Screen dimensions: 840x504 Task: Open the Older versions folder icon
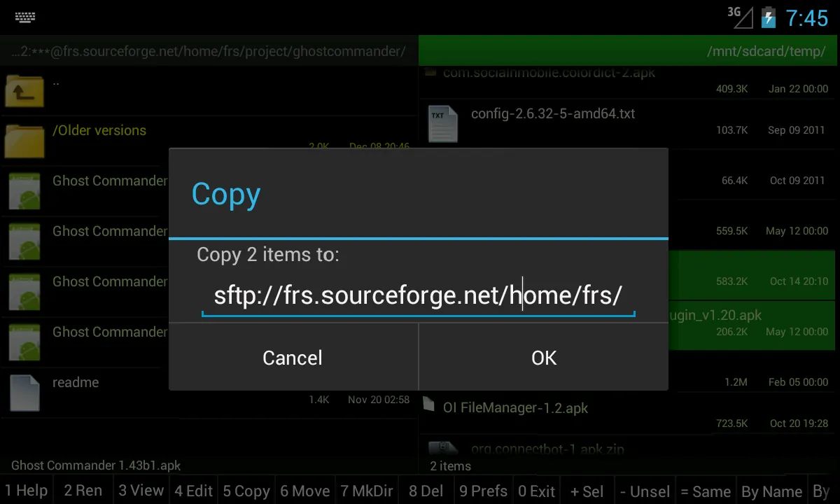pos(24,140)
